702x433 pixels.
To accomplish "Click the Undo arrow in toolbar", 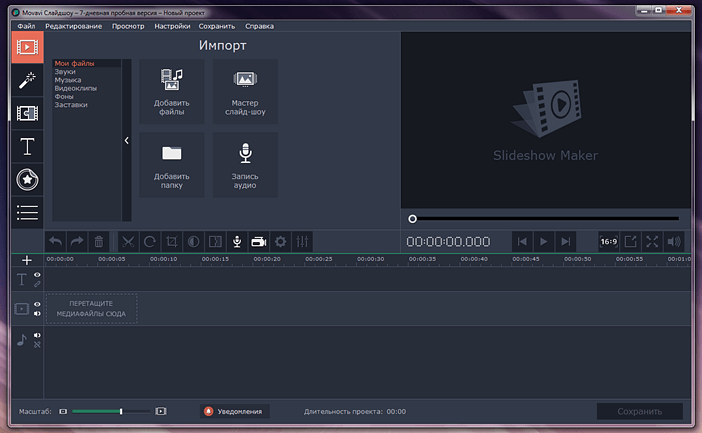I will pos(56,242).
